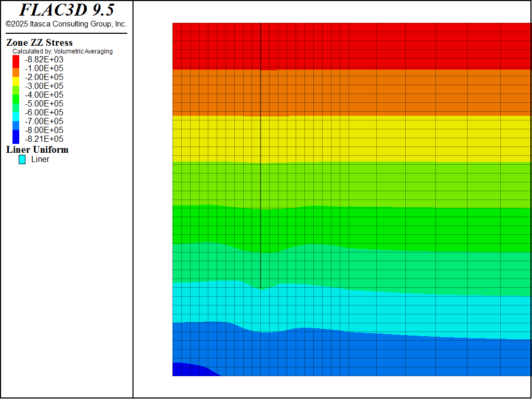Click the red -8.82E+03 legend swatch
The height and width of the screenshot is (399, 532).
coord(16,61)
